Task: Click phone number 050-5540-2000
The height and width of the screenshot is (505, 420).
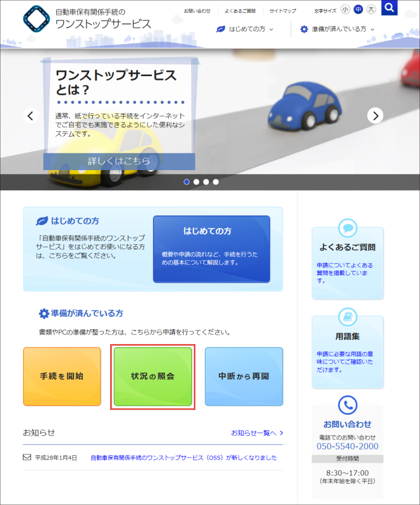Action: (x=348, y=446)
